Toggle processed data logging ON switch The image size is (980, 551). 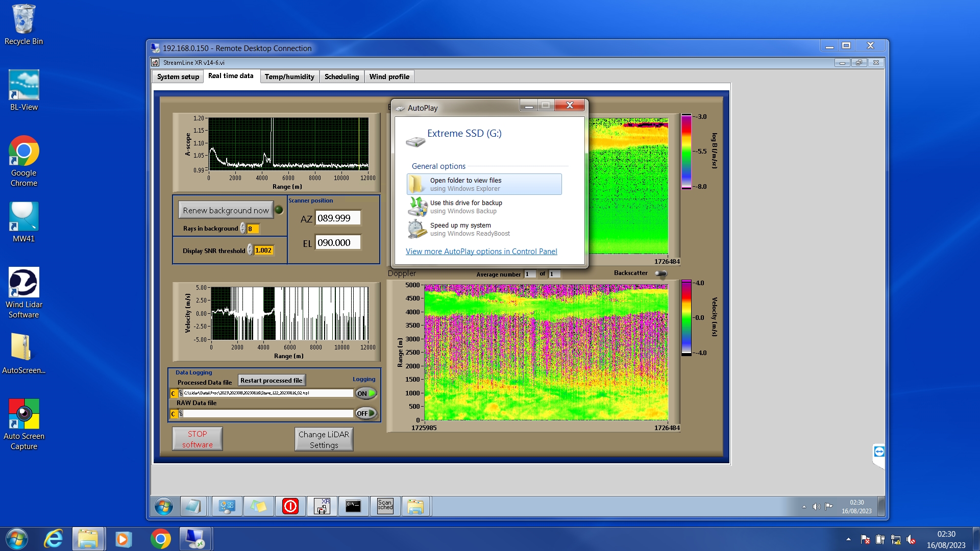click(366, 393)
